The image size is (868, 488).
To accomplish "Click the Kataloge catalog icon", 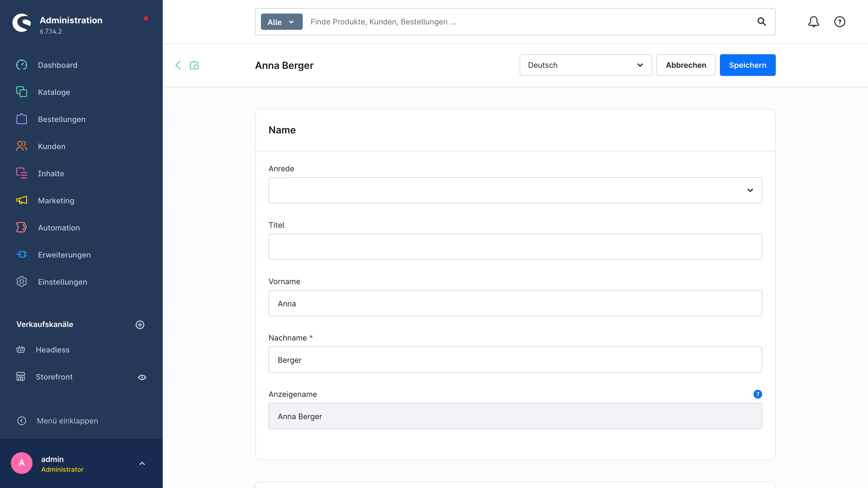I will (x=22, y=92).
